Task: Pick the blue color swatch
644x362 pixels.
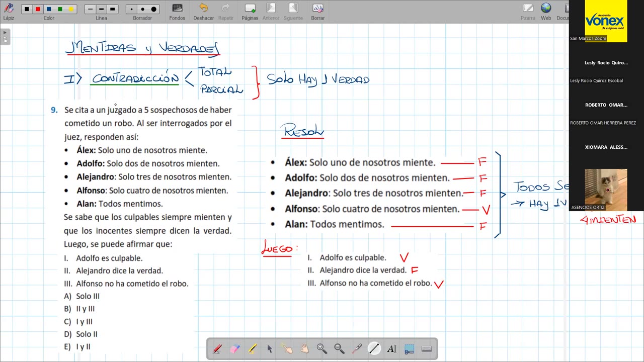Action: coord(49,9)
